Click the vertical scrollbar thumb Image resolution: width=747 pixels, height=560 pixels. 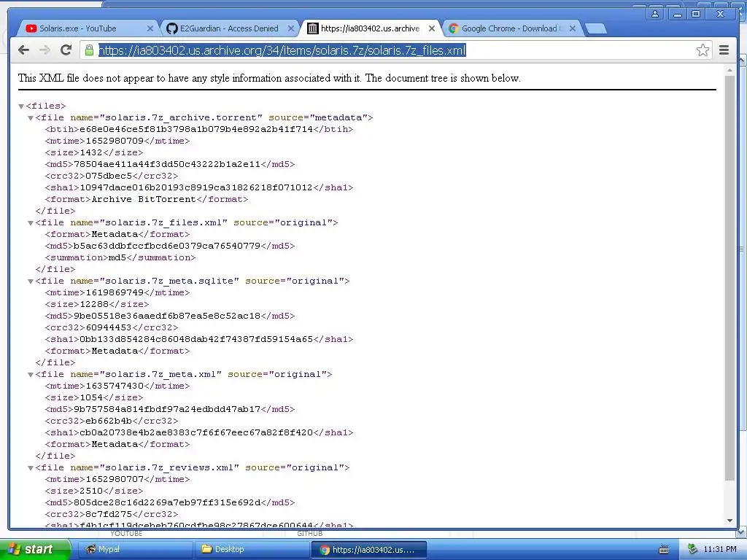729,277
